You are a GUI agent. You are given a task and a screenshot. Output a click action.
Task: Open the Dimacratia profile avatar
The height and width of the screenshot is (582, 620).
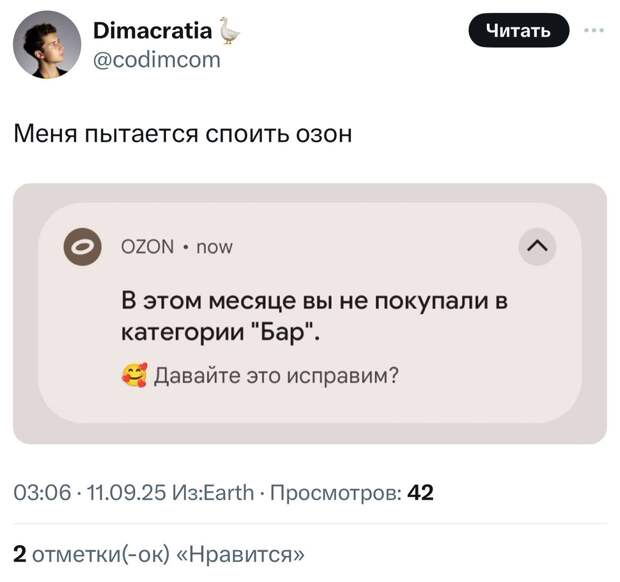tap(47, 45)
